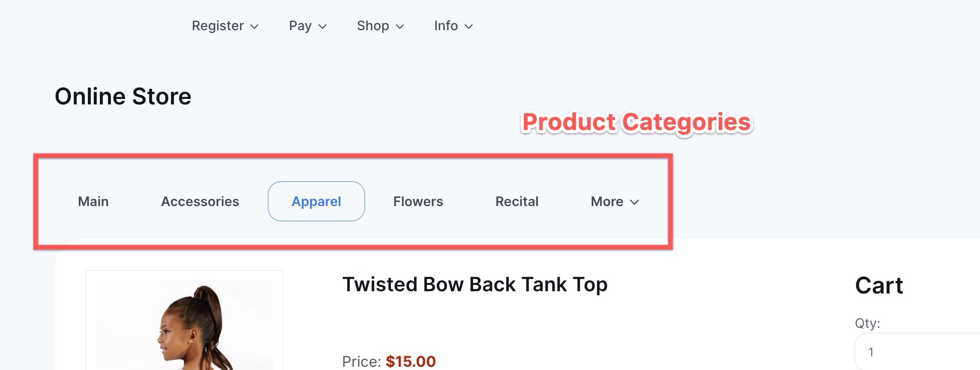
Task: Click the tank top product photo
Action: (185, 325)
